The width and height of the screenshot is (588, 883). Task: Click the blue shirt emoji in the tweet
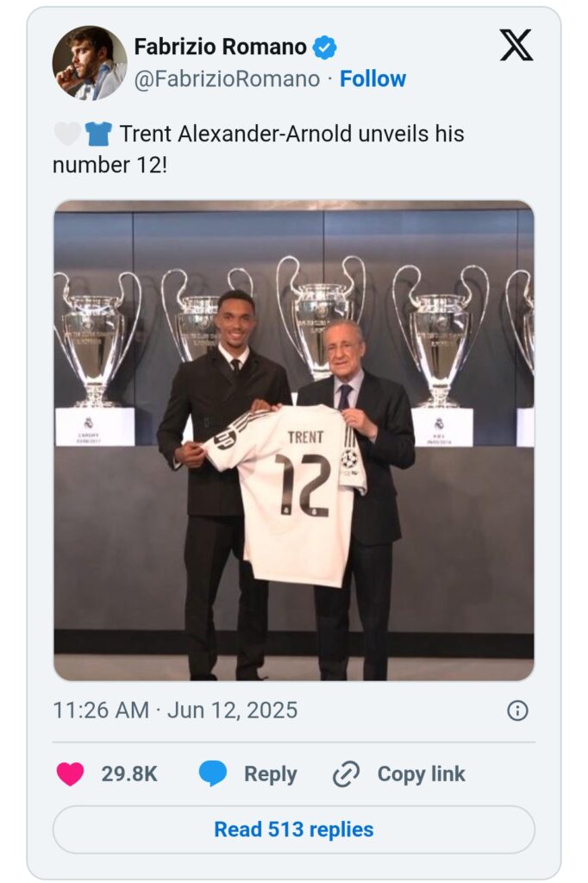[x=97, y=134]
